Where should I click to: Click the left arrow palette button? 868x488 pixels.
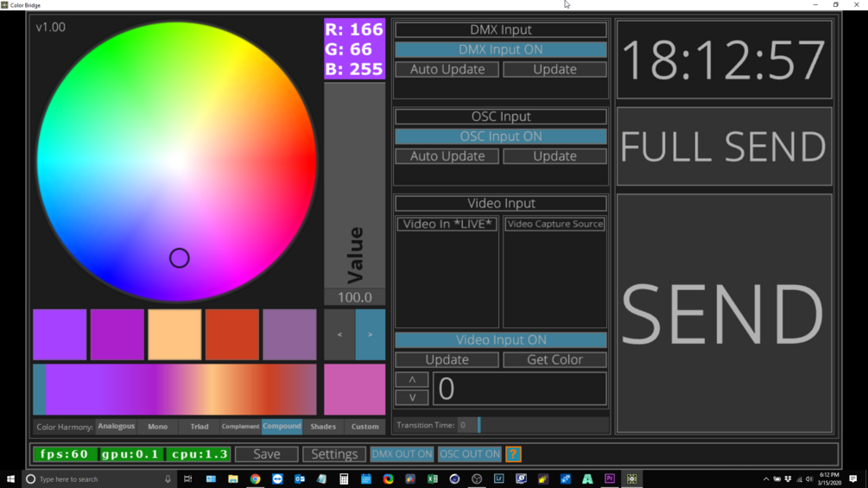pyautogui.click(x=339, y=334)
